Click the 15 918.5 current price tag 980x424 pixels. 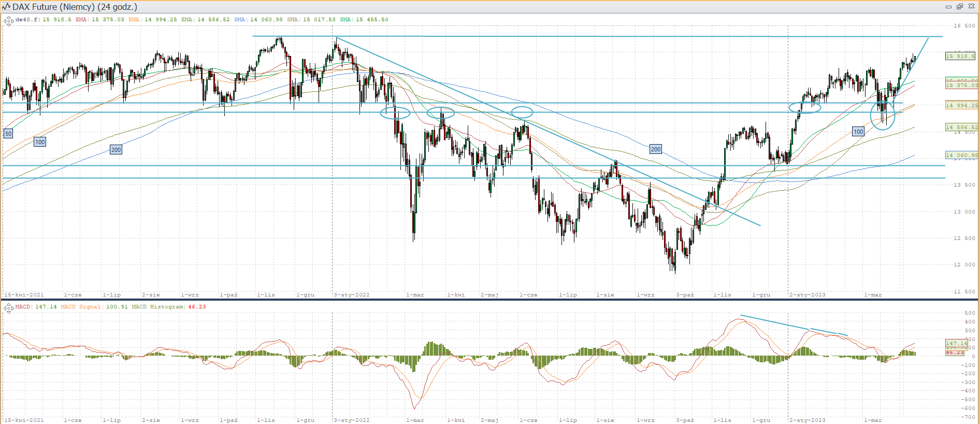coord(961,56)
